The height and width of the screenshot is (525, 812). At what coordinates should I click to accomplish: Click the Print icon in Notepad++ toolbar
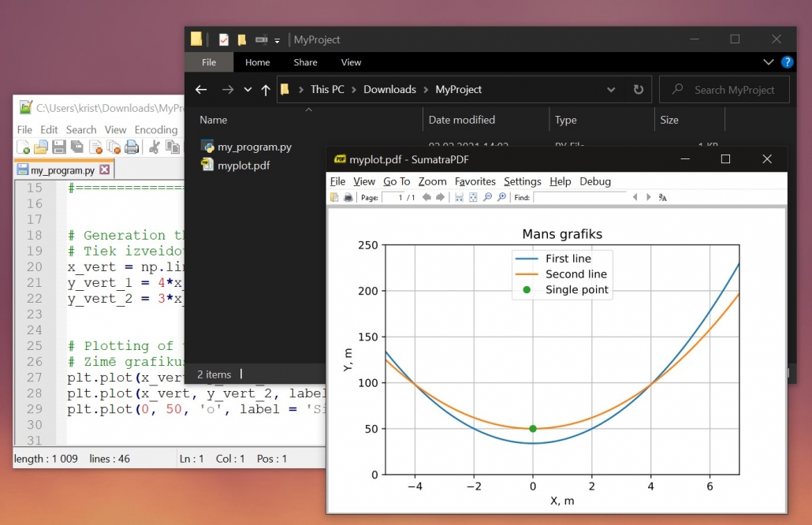(132, 147)
